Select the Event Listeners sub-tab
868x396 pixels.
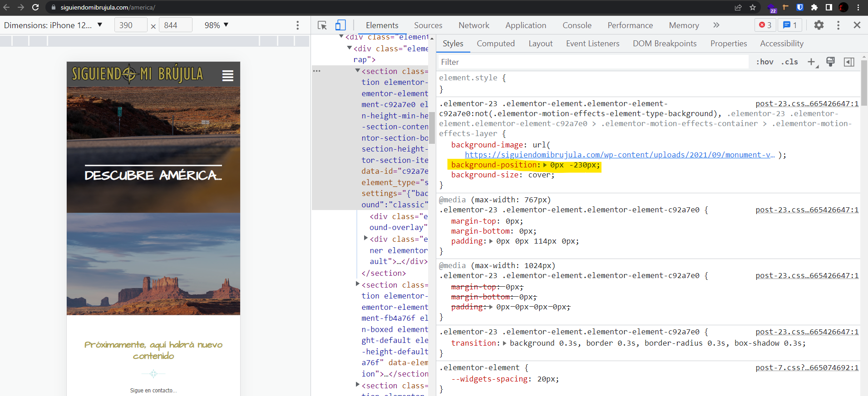coord(593,44)
